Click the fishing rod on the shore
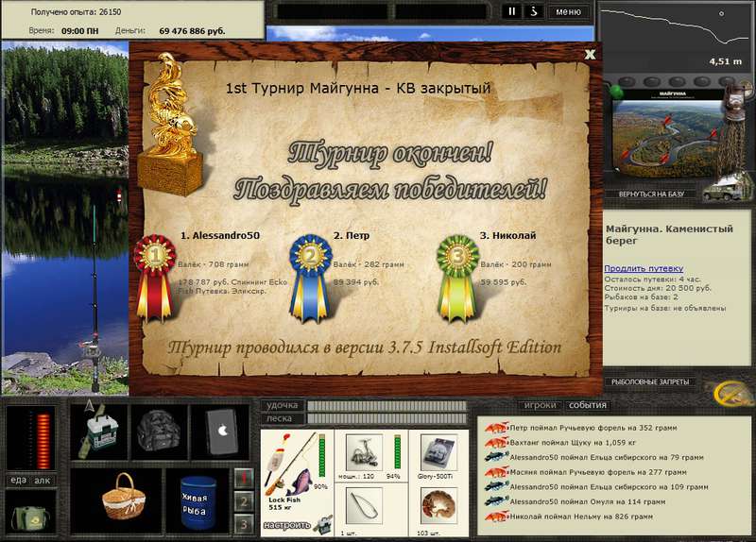 pyautogui.click(x=94, y=298)
